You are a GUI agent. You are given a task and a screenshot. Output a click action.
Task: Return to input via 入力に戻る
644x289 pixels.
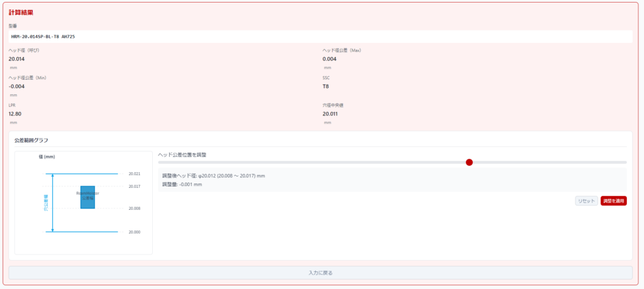click(320, 273)
